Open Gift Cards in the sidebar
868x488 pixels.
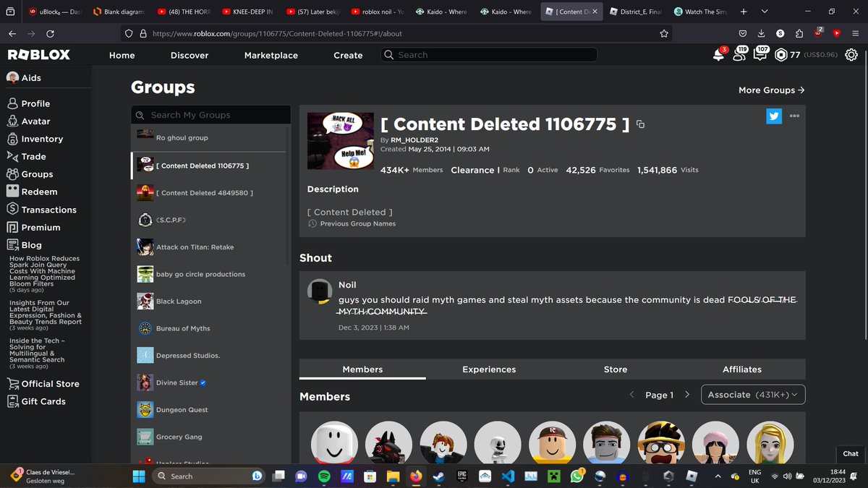[x=36, y=401]
